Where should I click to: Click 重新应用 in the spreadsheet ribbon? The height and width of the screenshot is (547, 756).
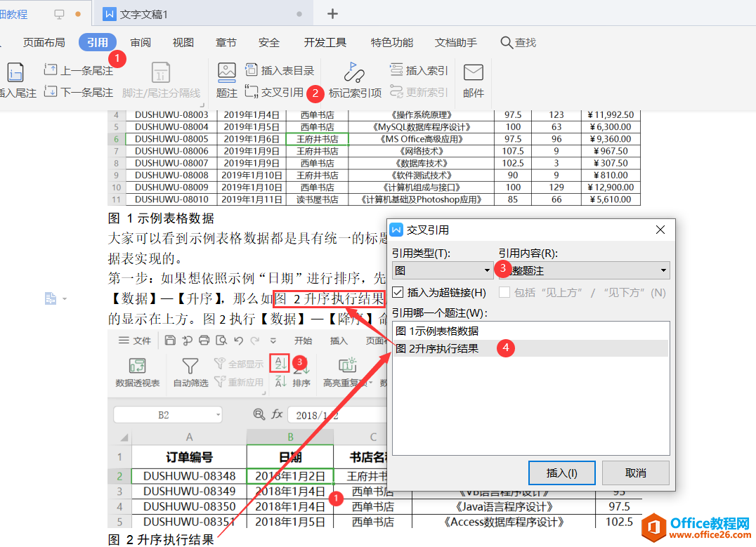(x=239, y=382)
